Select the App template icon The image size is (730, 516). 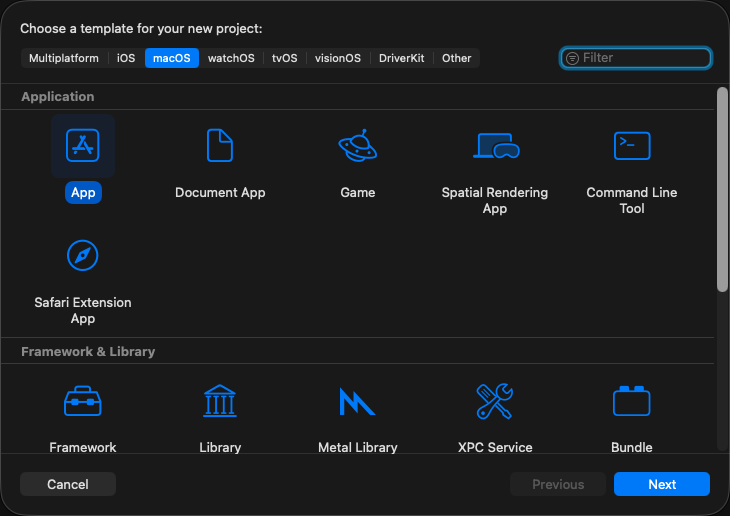point(83,146)
